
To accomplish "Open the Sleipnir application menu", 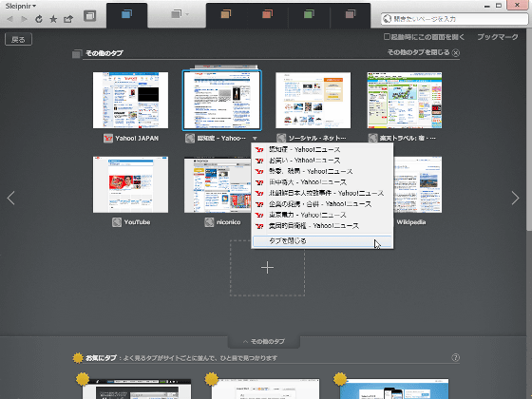I will [x=20, y=6].
